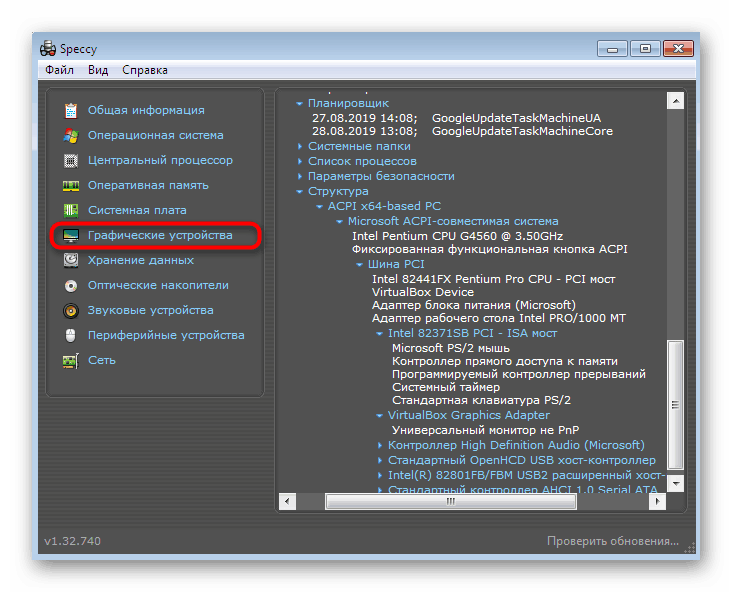Click the network card icon
The image size is (732, 592).
(x=71, y=361)
